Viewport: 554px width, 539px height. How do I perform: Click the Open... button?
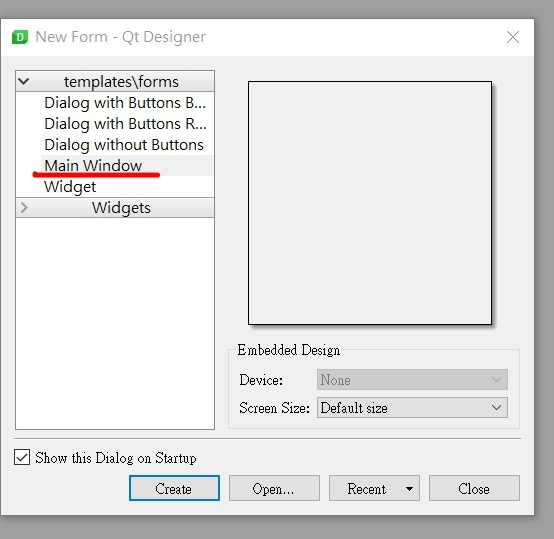tap(274, 488)
